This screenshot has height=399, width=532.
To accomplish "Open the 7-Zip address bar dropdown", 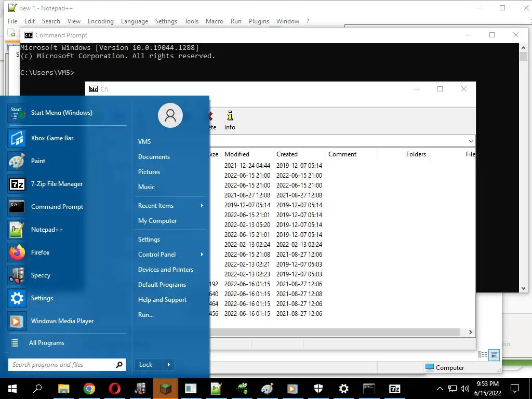I will tap(471, 141).
